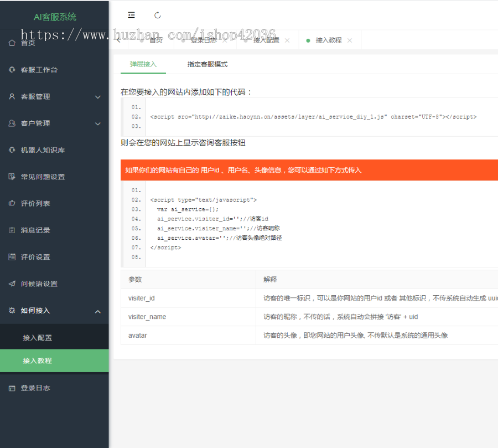
Task: Collapse the 如何接入 sidebar menu
Action: tap(54, 311)
